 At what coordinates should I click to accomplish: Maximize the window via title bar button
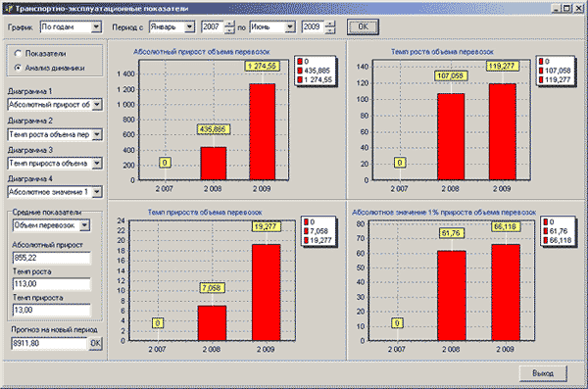pos(567,8)
